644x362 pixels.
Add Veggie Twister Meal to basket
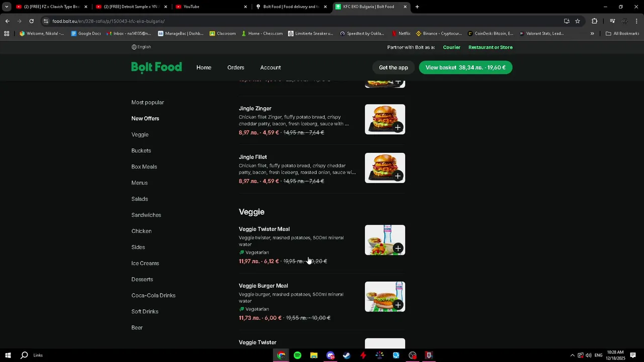point(398,248)
